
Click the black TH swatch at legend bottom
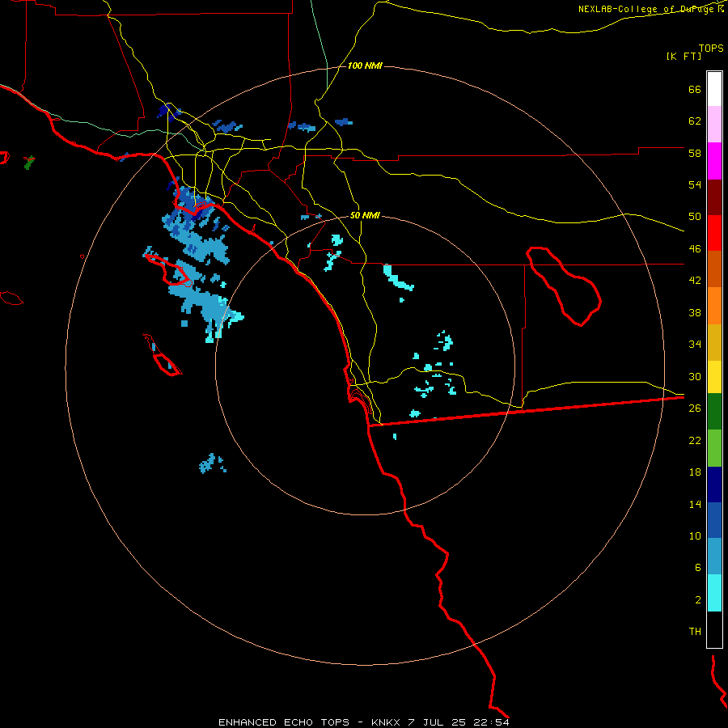pyautogui.click(x=714, y=629)
